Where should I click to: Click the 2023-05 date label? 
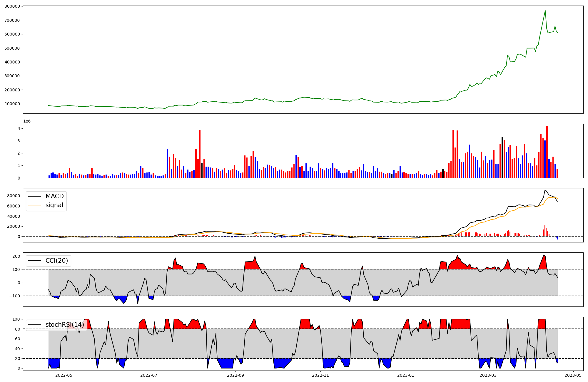tap(573, 375)
